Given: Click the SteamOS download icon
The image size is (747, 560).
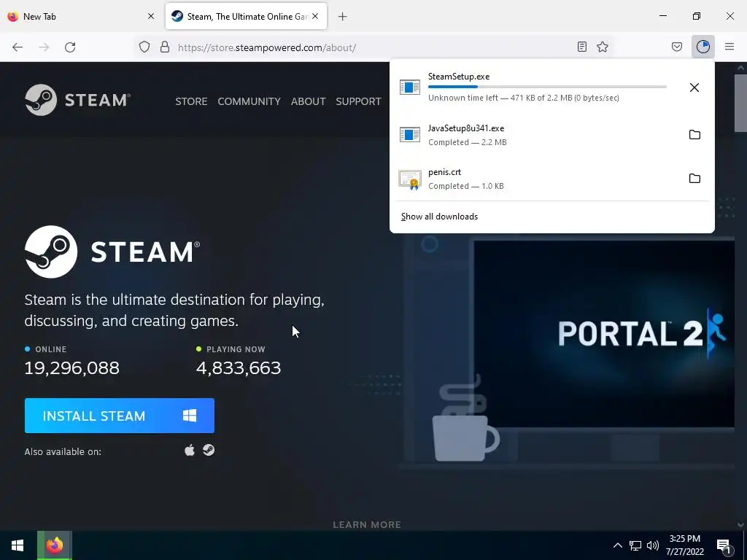Looking at the screenshot, I should click(209, 450).
